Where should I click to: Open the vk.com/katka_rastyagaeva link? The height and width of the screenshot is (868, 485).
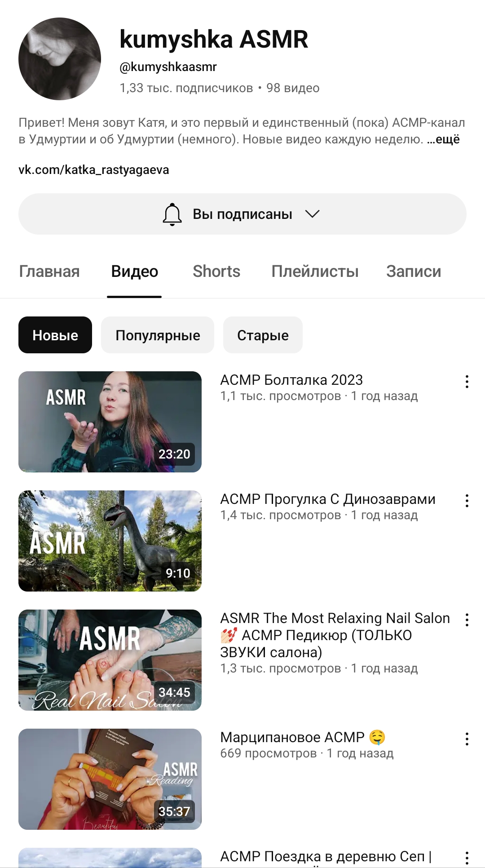point(94,170)
